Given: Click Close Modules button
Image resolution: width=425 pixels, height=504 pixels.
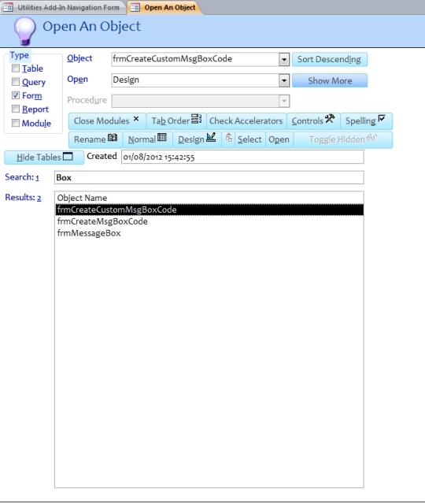Looking at the screenshot, I should click(107, 120).
